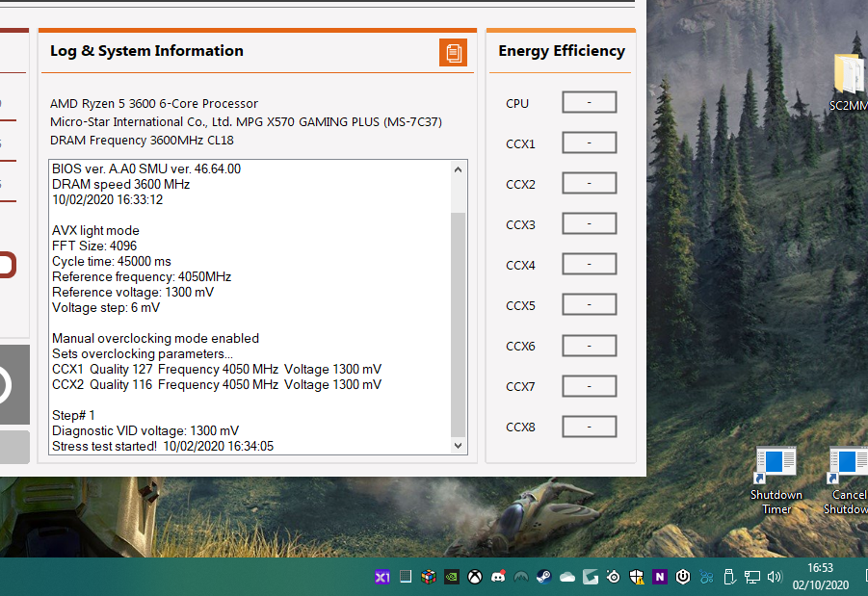868x596 pixels.
Task: Open the blue bubbles tray icon
Action: click(x=706, y=577)
